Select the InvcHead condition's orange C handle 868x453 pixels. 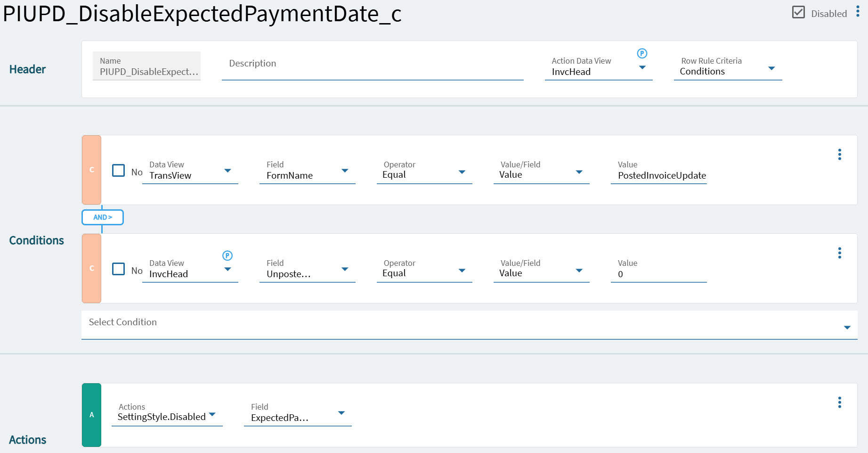pyautogui.click(x=92, y=268)
